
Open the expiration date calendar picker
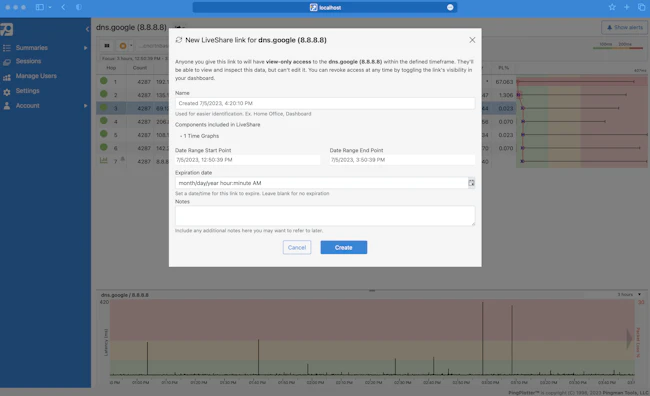(471, 183)
